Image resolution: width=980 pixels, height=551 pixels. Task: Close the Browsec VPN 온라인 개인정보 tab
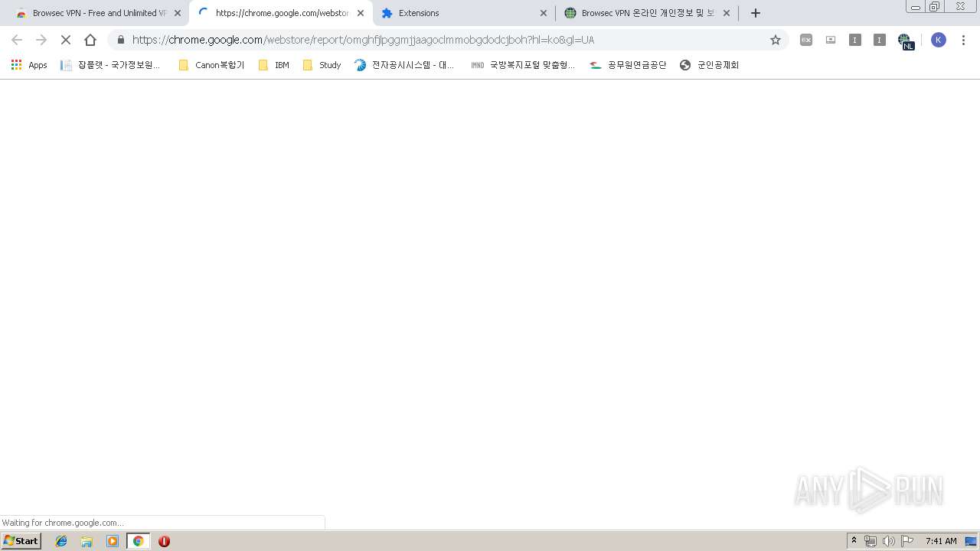point(727,13)
